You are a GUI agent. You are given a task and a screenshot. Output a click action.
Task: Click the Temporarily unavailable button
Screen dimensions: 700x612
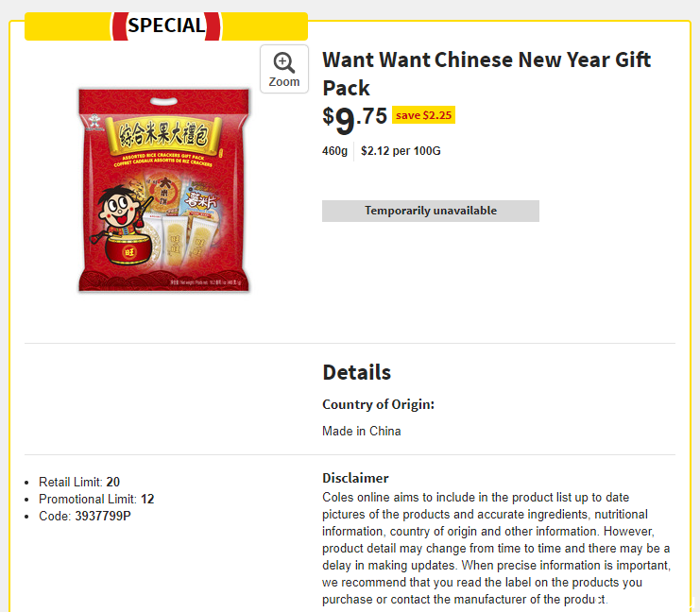[x=431, y=211]
